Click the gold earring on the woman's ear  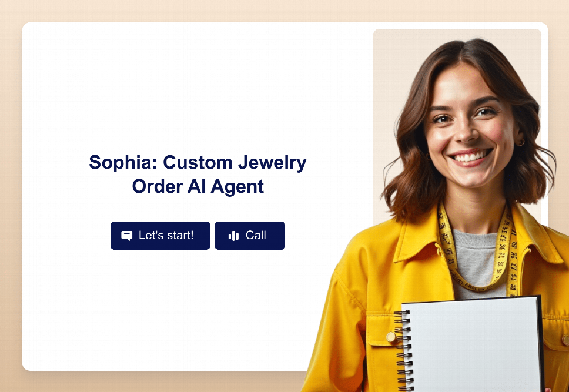(x=521, y=142)
